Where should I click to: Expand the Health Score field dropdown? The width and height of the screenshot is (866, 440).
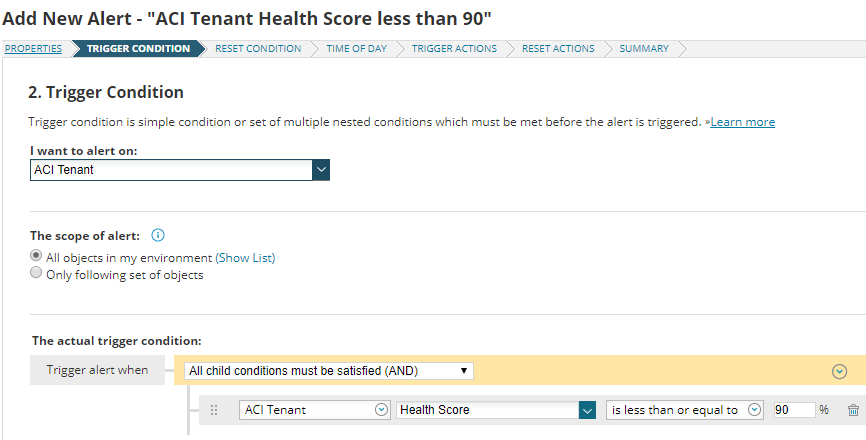click(x=587, y=409)
